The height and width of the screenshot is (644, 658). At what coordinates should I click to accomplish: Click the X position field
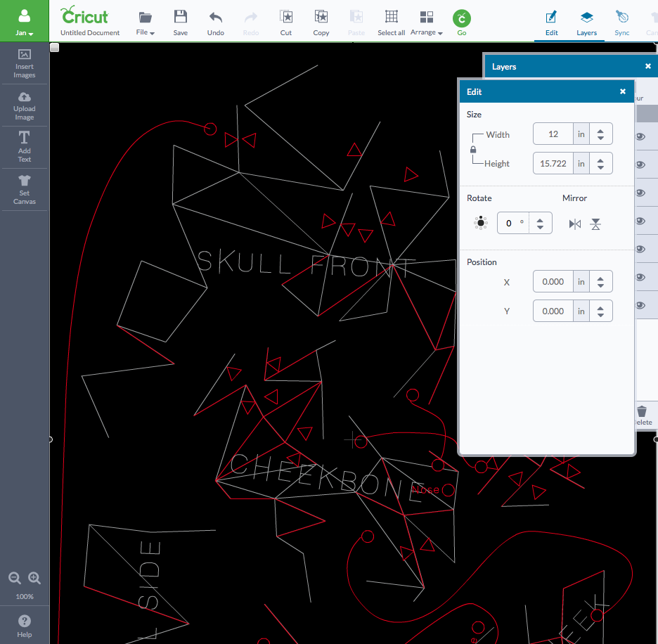tap(553, 282)
